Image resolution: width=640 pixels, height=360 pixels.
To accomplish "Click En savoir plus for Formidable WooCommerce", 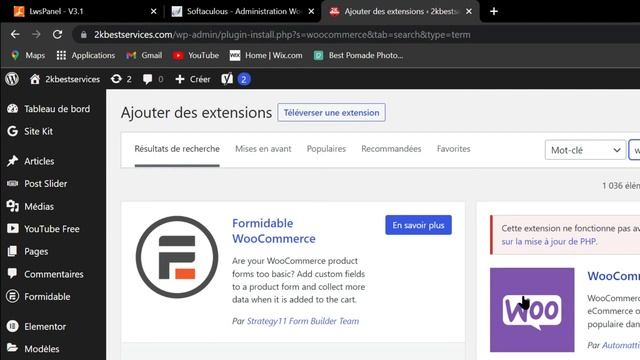I will click(x=418, y=225).
